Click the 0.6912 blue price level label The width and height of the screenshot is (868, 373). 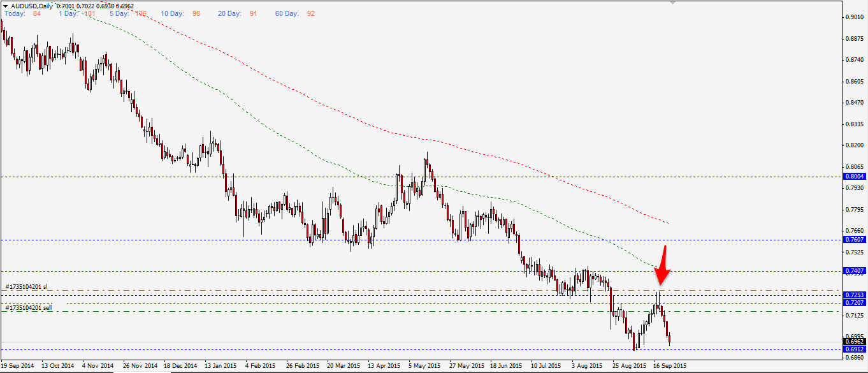[x=854, y=349]
